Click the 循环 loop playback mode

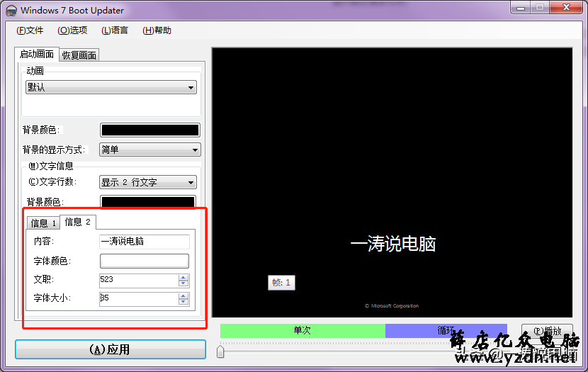point(446,331)
